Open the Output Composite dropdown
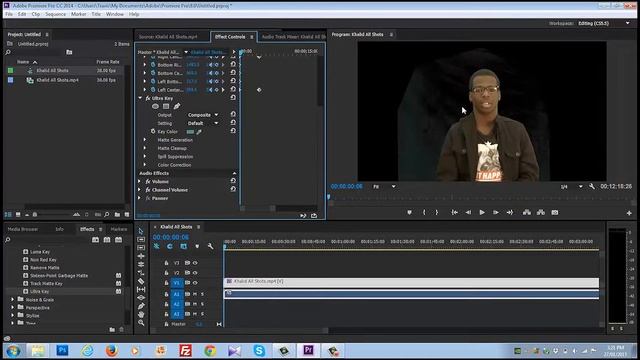640x360 pixels. 203,115
